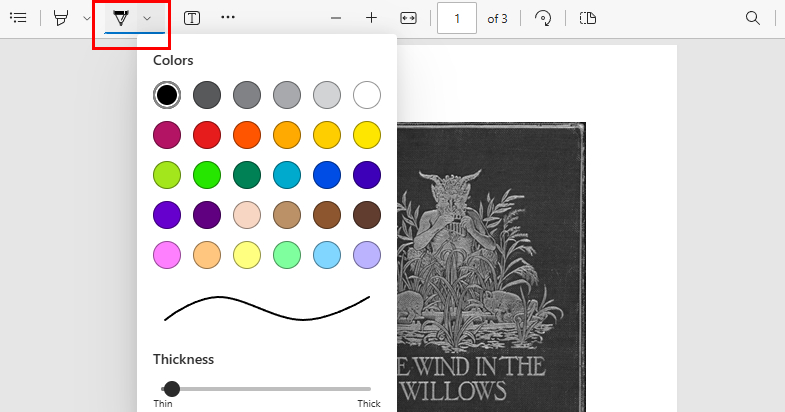The height and width of the screenshot is (412, 785).
Task: Click the Thick end of thickness slider
Action: coord(369,403)
